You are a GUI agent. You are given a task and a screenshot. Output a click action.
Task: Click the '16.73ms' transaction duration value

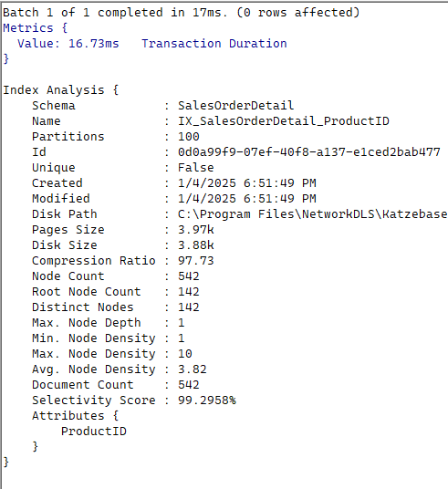(x=94, y=44)
